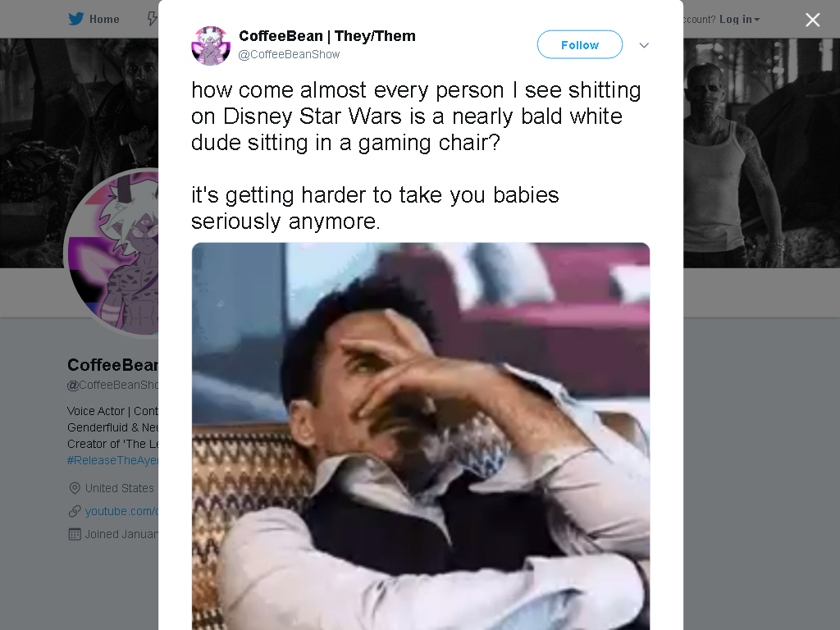Click the calendar icon beside the Joined date

tap(75, 534)
